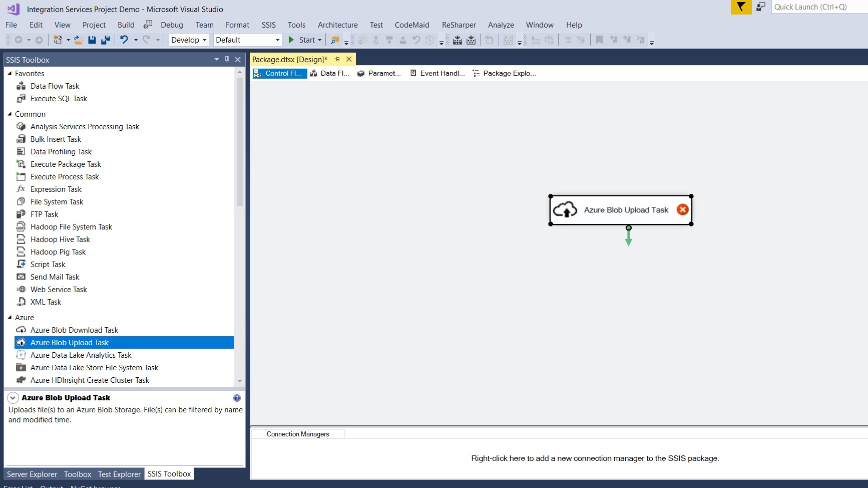Screen dimensions: 868x488
Task: Click the Azure Data Lake Analytics icon
Action: (x=21, y=355)
